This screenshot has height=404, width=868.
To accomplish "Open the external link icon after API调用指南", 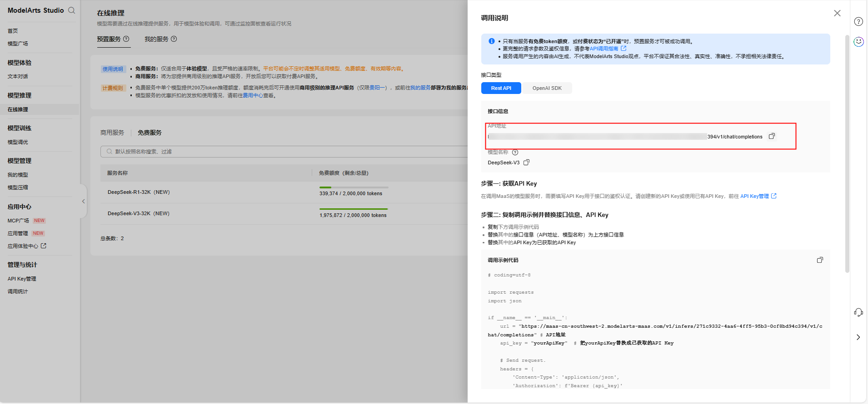I will click(x=624, y=48).
